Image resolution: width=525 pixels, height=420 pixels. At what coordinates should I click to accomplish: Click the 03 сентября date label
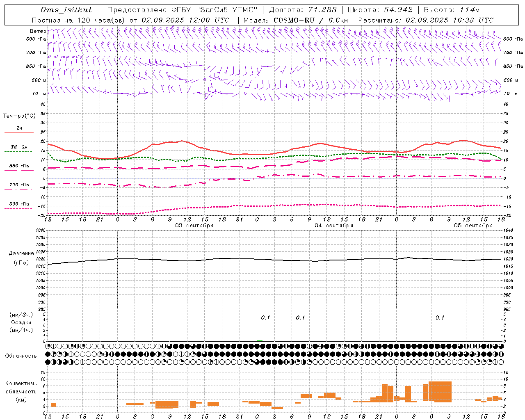click(194, 226)
